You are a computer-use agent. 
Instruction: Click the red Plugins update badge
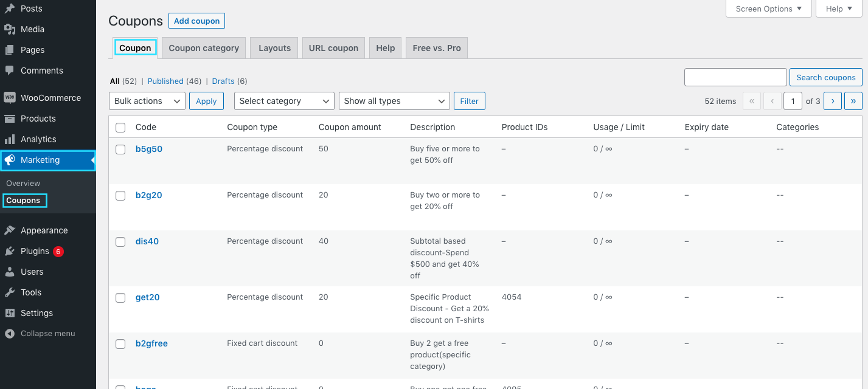(58, 251)
